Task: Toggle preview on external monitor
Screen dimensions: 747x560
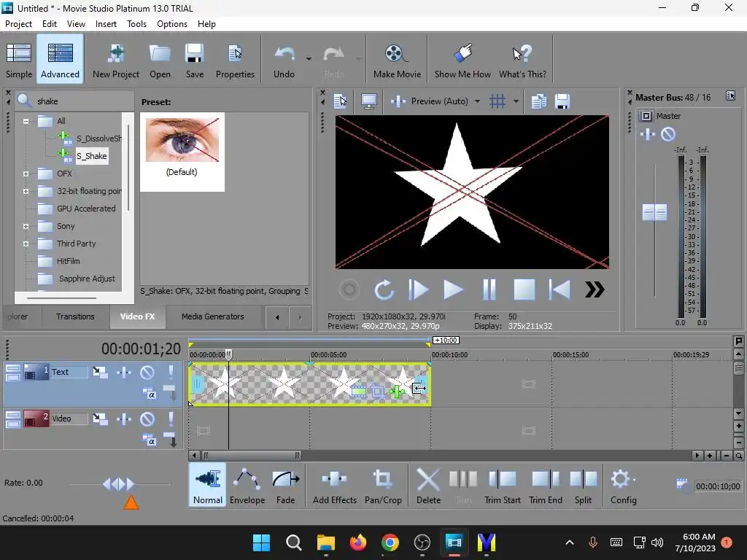Action: coord(368,101)
